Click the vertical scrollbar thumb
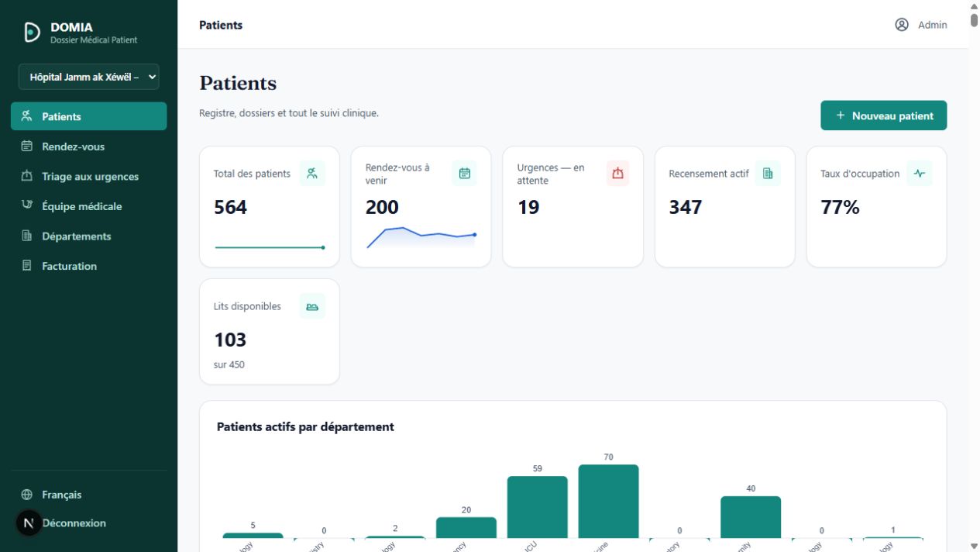980x552 pixels. click(x=974, y=19)
